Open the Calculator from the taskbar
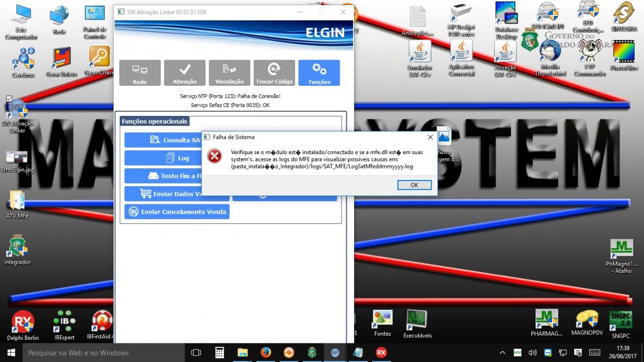Screen dimensions: 644x362 [x=220, y=353]
